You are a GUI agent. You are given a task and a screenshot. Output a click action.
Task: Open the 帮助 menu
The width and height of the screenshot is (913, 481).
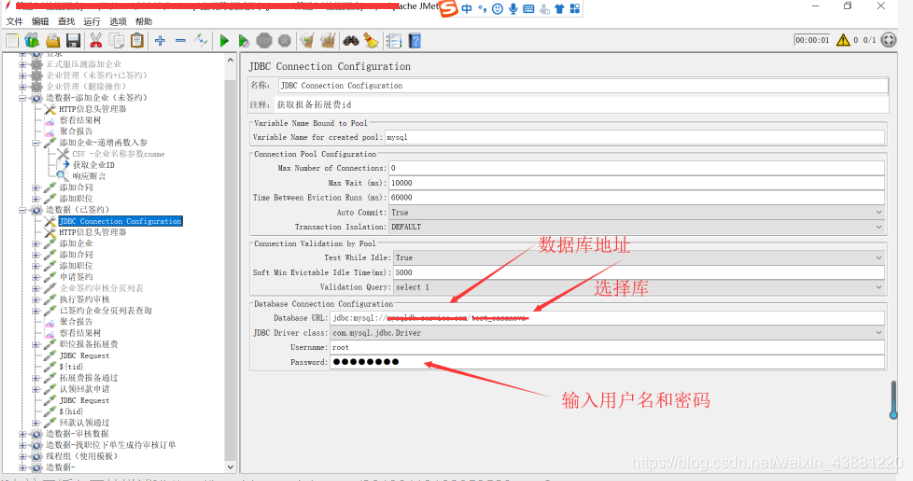click(144, 22)
